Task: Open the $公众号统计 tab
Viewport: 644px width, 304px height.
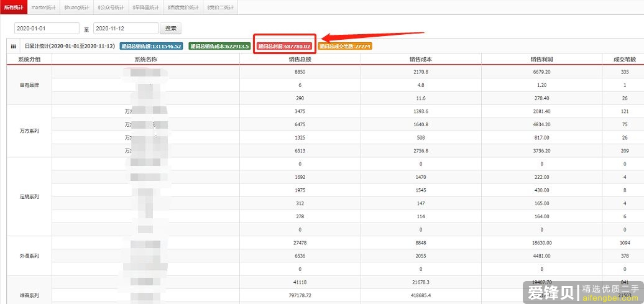Action: coord(111,7)
